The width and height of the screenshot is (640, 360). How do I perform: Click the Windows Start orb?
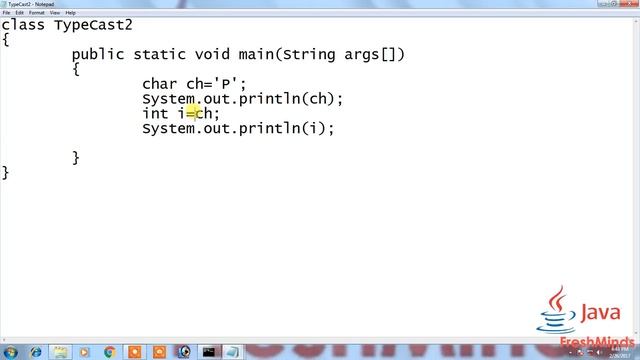11,352
